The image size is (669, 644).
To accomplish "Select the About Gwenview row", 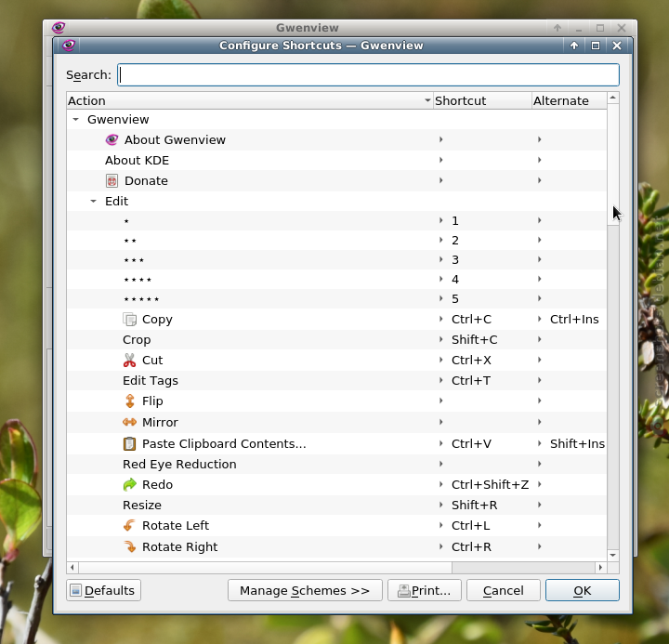I will pos(336,139).
